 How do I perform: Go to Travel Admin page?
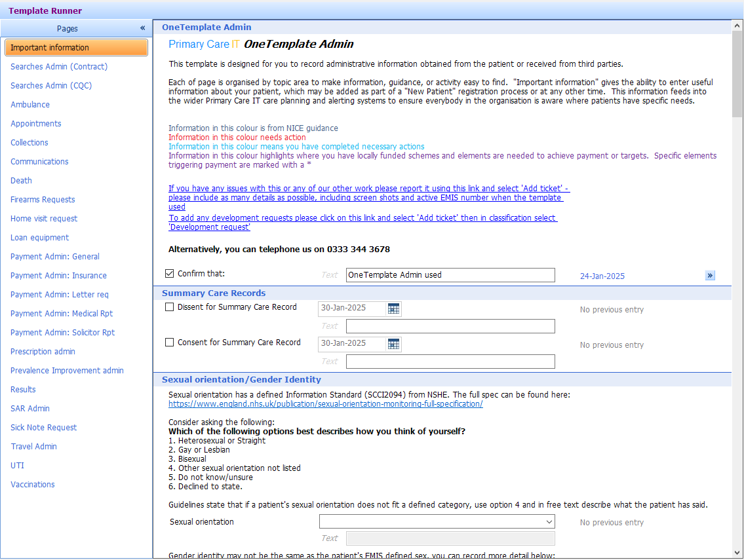pyautogui.click(x=33, y=446)
